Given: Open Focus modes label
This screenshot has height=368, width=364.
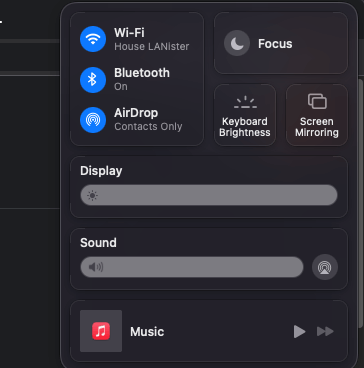Looking at the screenshot, I should [275, 44].
